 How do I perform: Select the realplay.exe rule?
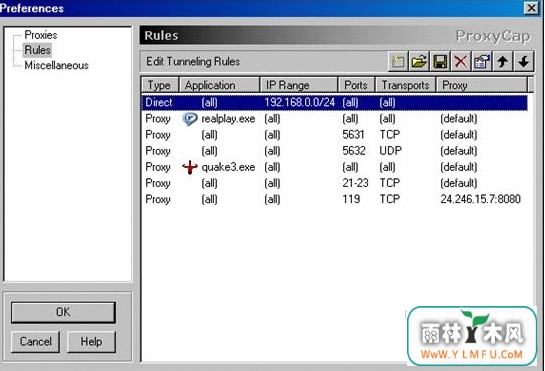click(335, 119)
